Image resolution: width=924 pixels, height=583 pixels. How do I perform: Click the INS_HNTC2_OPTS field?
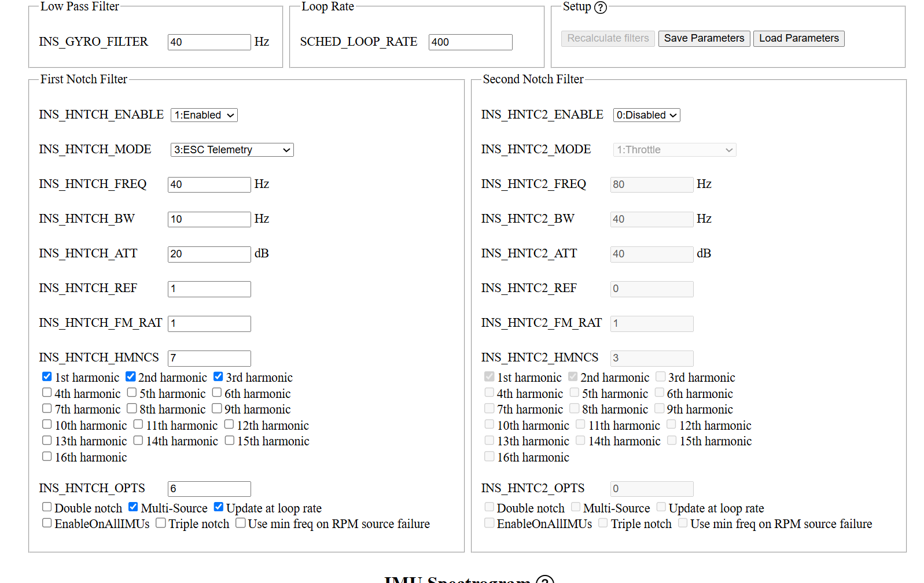click(652, 489)
